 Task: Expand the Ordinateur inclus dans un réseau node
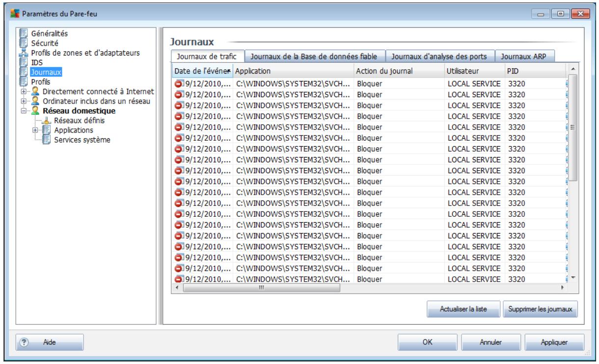tap(24, 101)
